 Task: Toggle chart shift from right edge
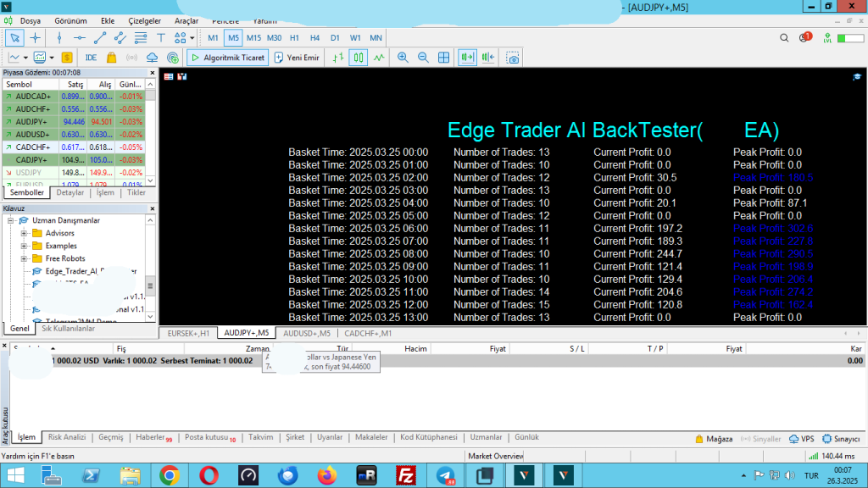point(488,58)
